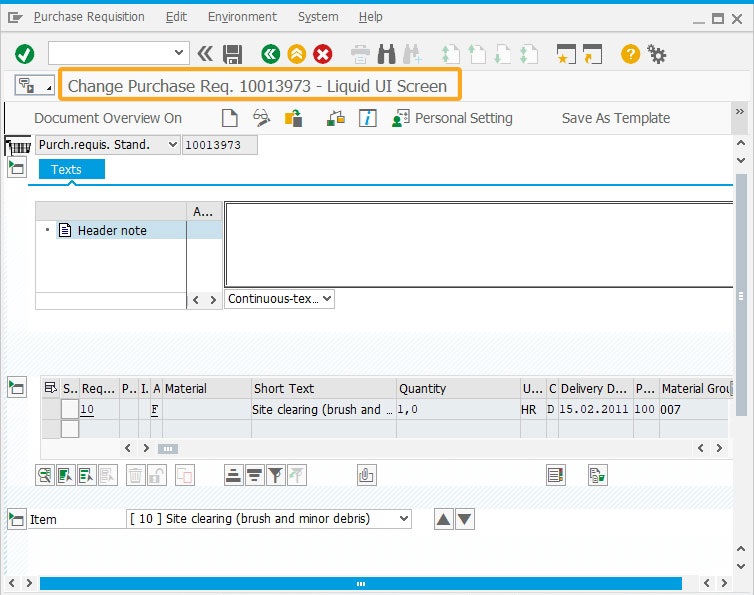
Task: Click the Sort Ascending icon
Action: [x=234, y=475]
